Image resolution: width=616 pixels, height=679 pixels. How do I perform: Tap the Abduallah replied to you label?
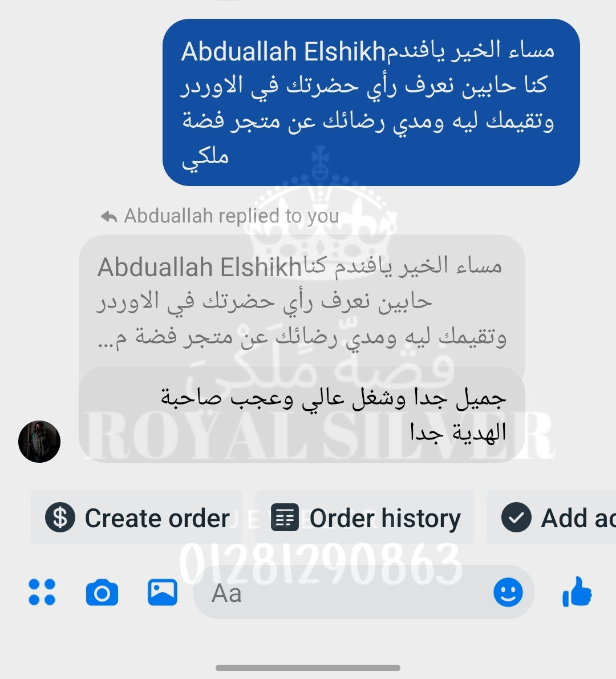[232, 216]
